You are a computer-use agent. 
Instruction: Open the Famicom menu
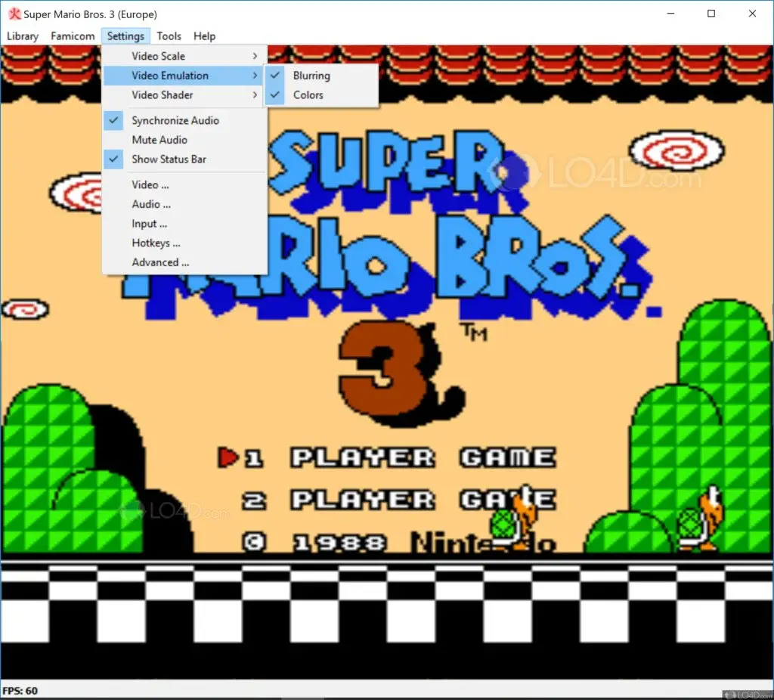73,36
